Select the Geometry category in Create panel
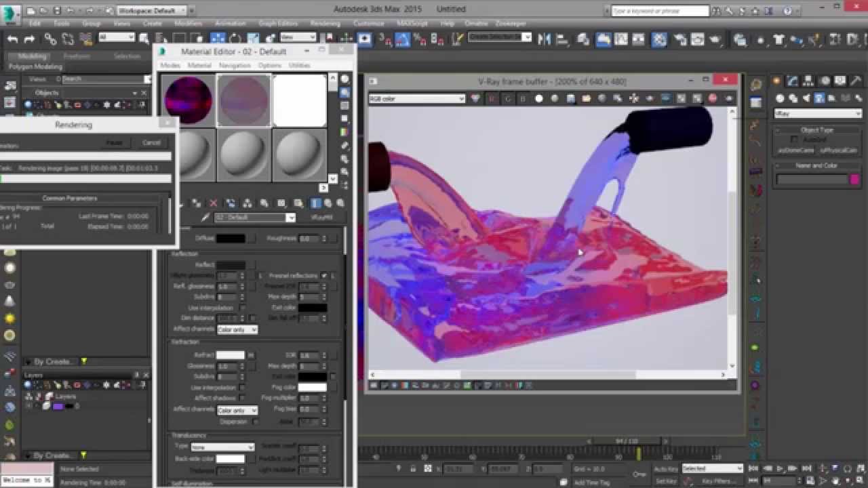This screenshot has height=488, width=868. point(781,98)
